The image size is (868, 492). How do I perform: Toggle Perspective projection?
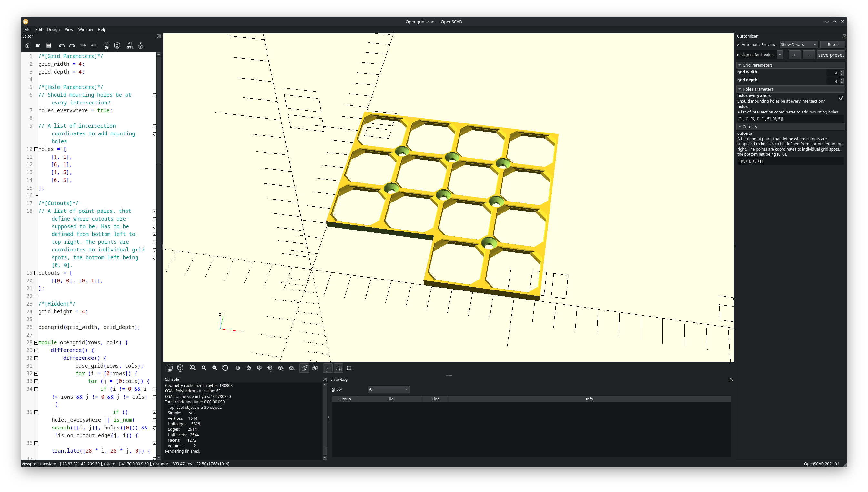[x=304, y=368]
